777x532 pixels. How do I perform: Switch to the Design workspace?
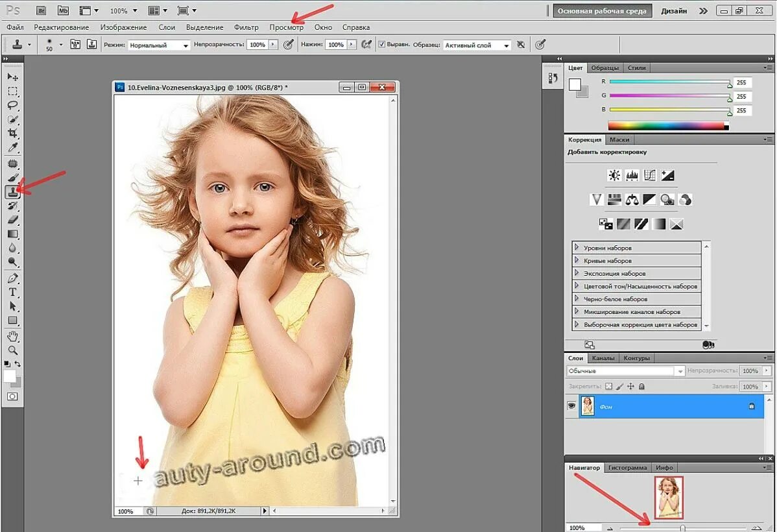[x=674, y=10]
